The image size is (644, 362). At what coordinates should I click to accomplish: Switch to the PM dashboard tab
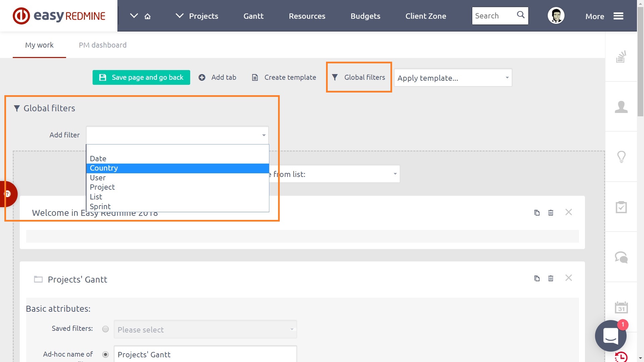(102, 45)
